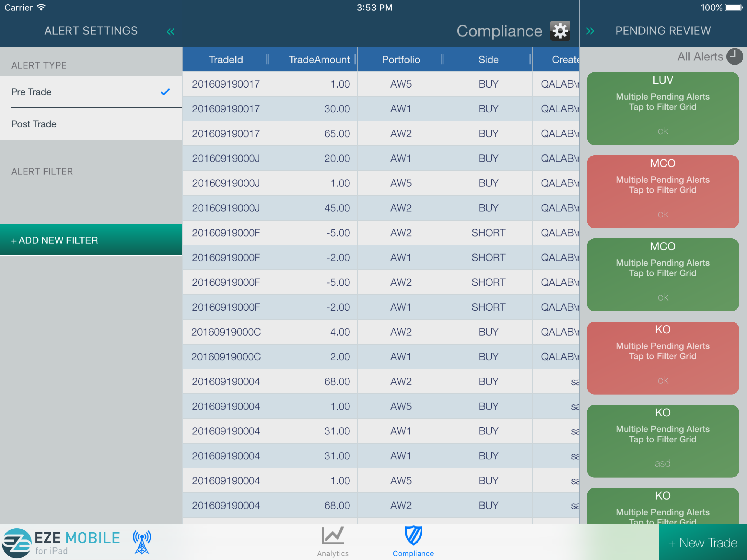Collapse the Pending Review panel
The image size is (747, 560).
pyautogui.click(x=590, y=31)
